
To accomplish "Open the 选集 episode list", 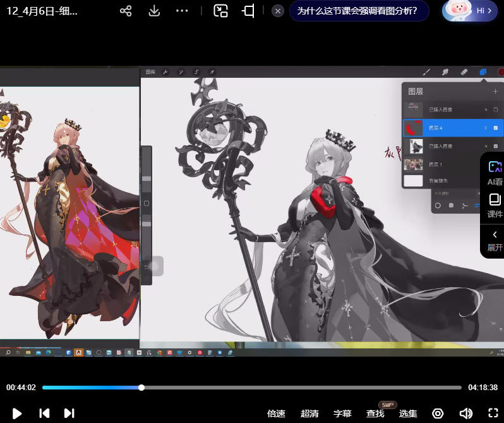I will 408,414.
